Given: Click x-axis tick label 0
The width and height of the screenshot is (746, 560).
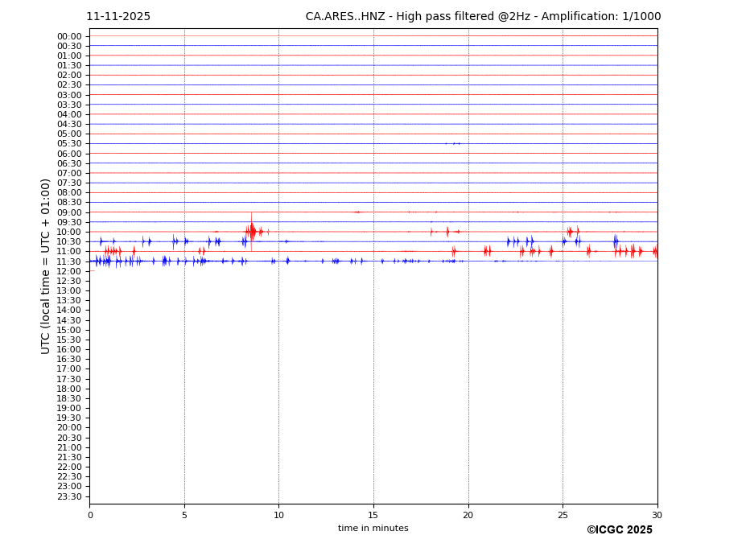Looking at the screenshot, I should (90, 515).
